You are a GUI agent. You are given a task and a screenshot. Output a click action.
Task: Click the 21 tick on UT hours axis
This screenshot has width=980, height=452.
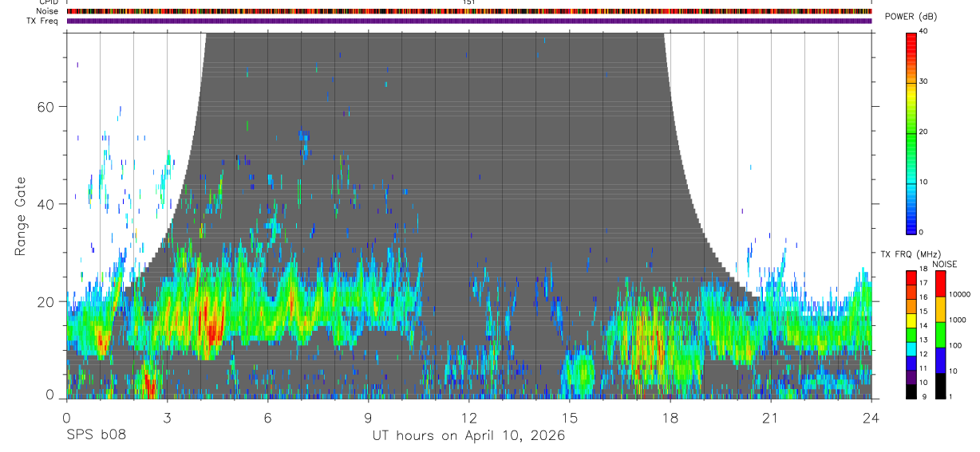click(x=771, y=418)
